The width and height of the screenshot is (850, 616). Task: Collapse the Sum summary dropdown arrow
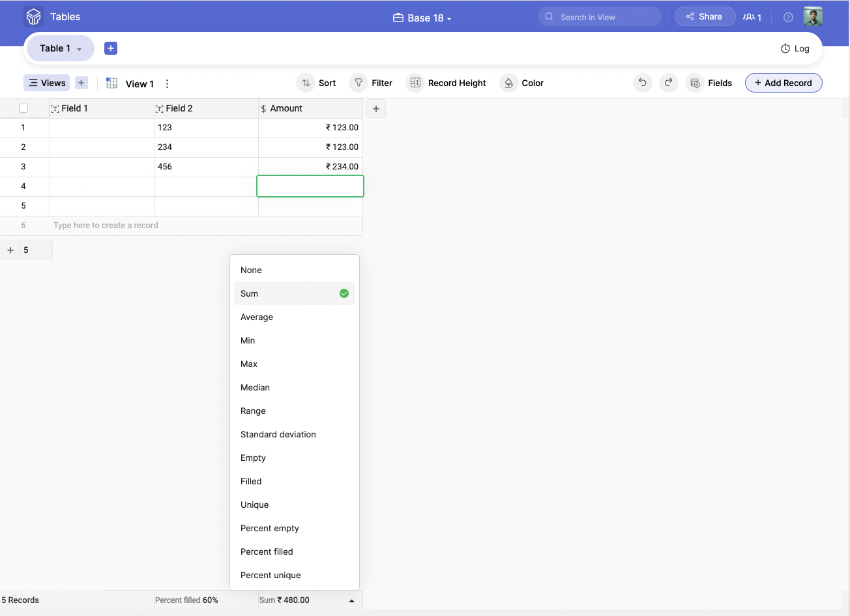tap(352, 601)
